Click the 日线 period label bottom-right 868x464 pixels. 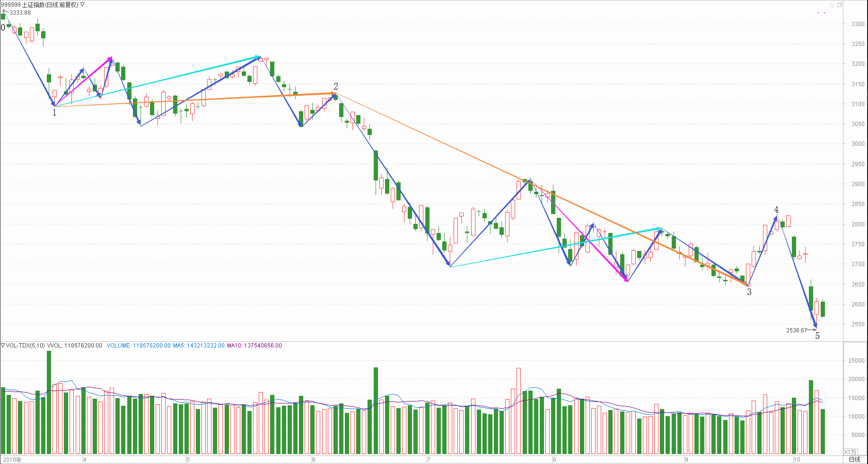(x=854, y=459)
